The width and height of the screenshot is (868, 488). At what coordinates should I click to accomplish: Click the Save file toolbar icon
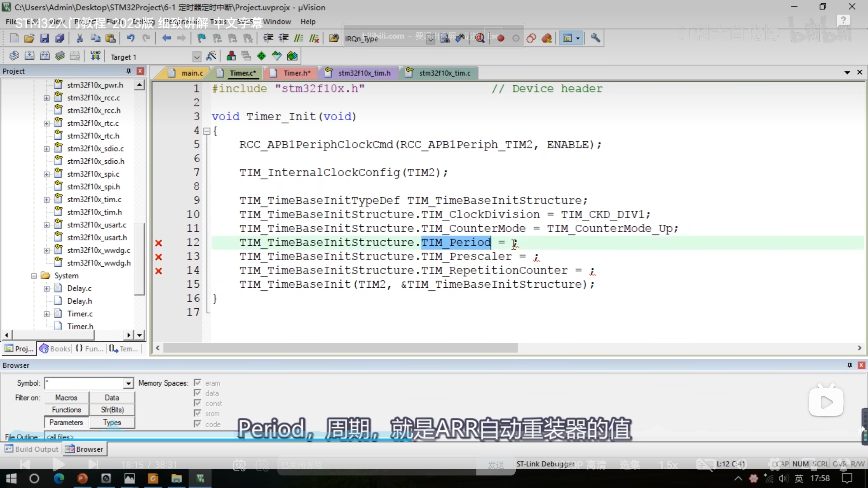44,38
